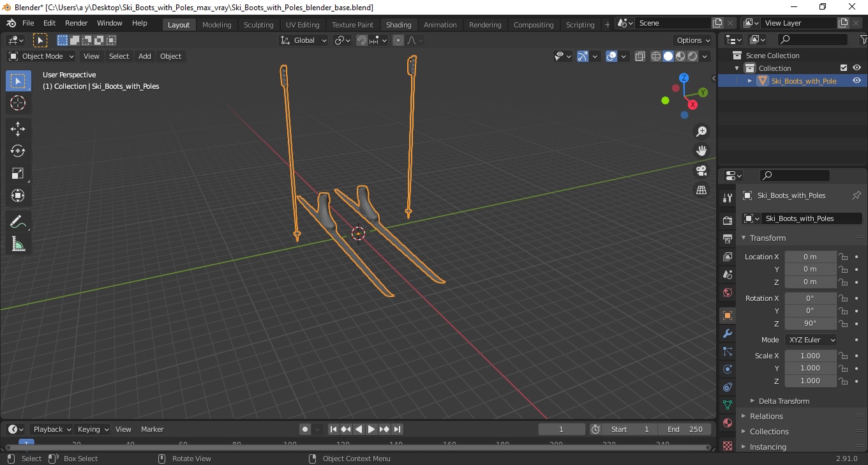Open the Modifier properties wrench tab
The width and height of the screenshot is (868, 465).
tap(728, 333)
